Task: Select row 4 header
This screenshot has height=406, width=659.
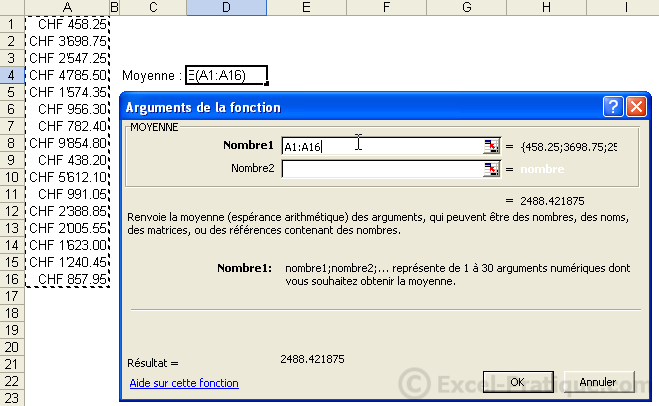Action: [x=12, y=75]
